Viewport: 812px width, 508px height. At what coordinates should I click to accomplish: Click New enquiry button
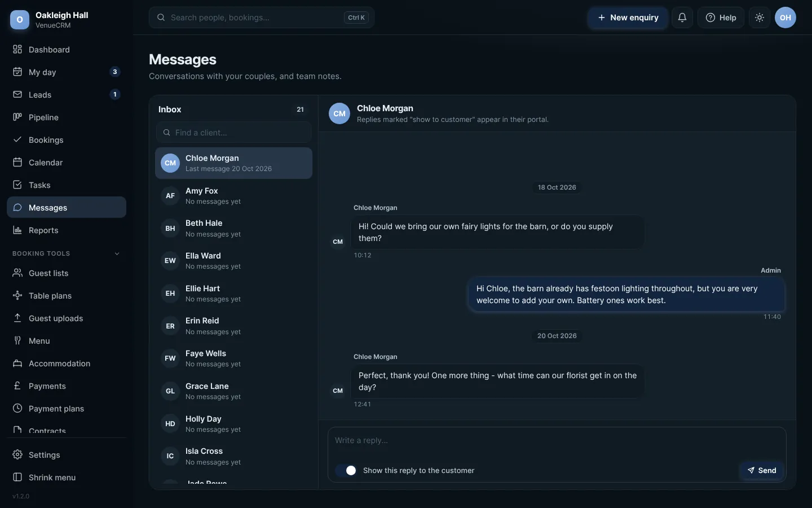628,17
